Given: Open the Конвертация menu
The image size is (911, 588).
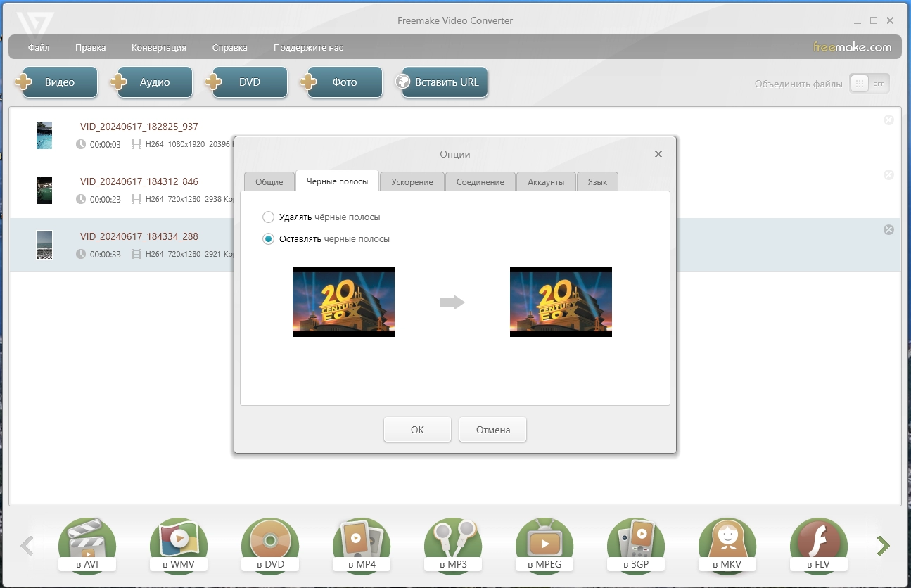Looking at the screenshot, I should point(159,48).
